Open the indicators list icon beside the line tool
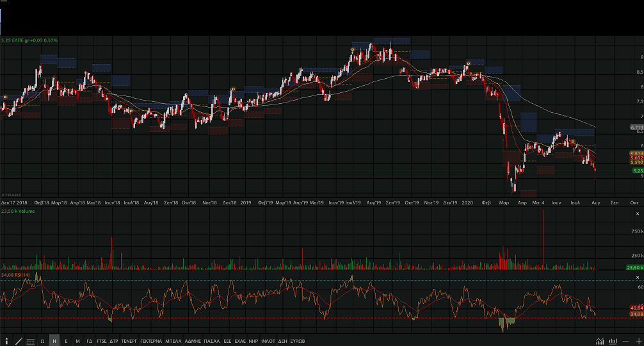Image resolution: width=644 pixels, height=346 pixels. click(x=30, y=341)
